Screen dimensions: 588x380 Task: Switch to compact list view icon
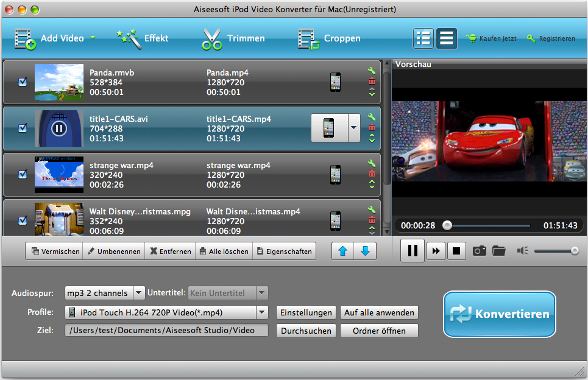pos(446,38)
